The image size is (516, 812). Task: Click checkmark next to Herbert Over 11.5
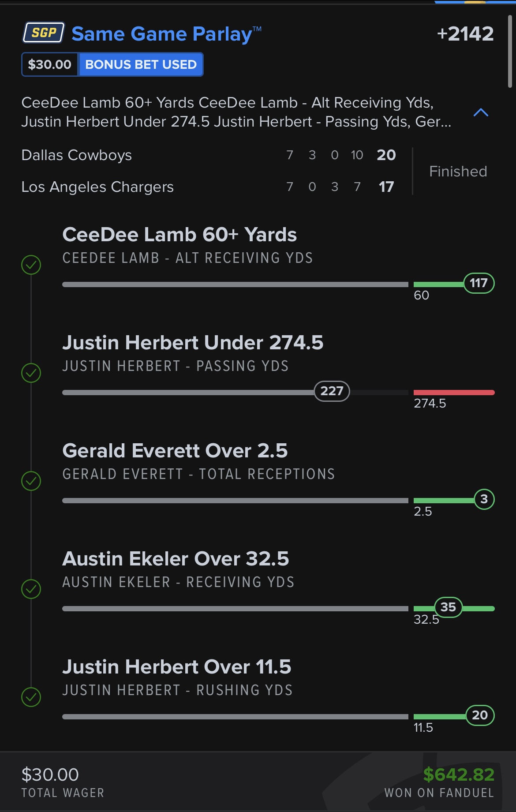[x=31, y=697]
